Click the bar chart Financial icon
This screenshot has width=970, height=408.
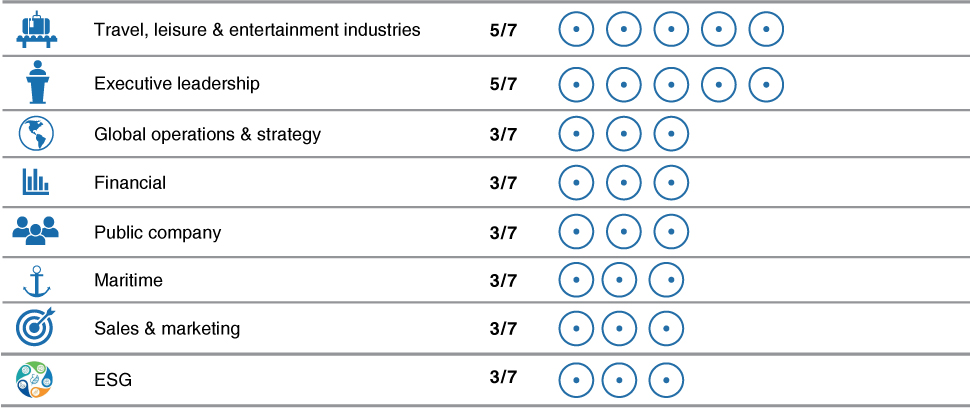[36, 182]
